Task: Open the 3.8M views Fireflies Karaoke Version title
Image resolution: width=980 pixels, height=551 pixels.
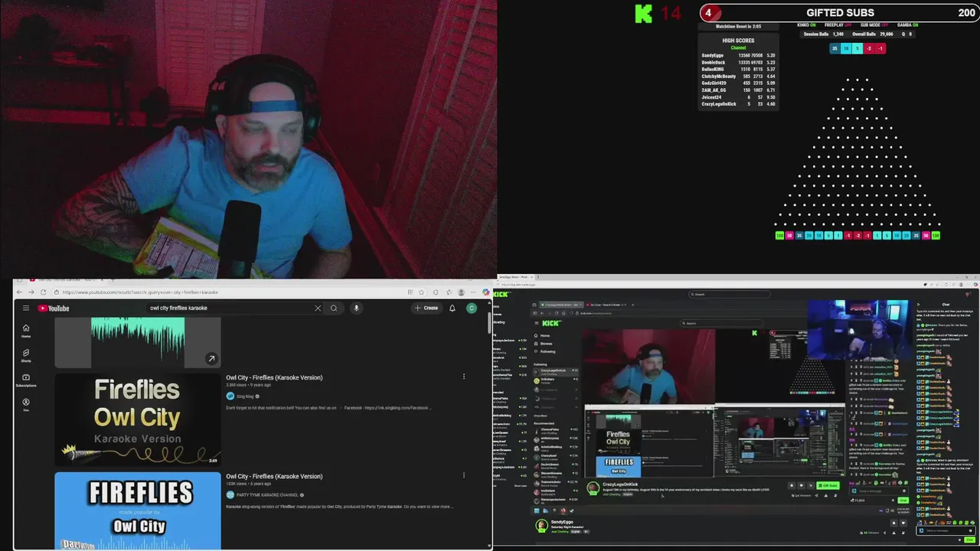Action: pos(274,377)
